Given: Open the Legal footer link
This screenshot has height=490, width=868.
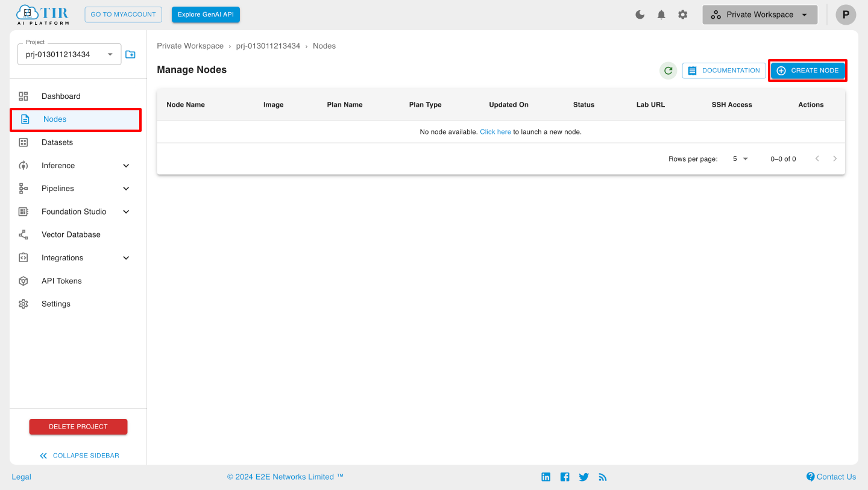Looking at the screenshot, I should coord(22,477).
